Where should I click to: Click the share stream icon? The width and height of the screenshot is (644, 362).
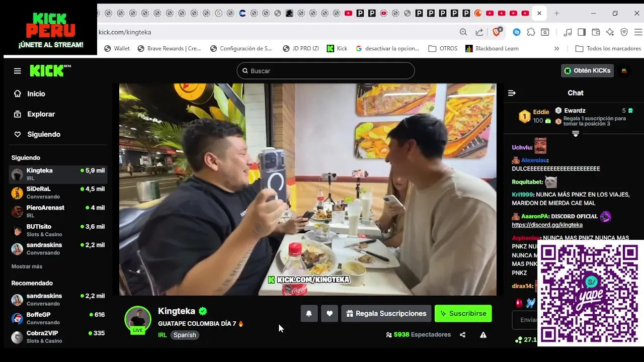pyautogui.click(x=462, y=335)
